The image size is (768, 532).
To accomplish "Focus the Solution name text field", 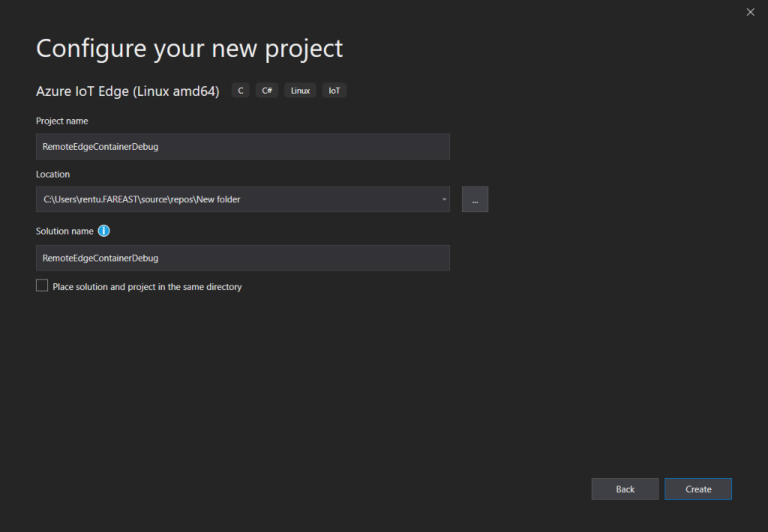I will click(x=242, y=258).
